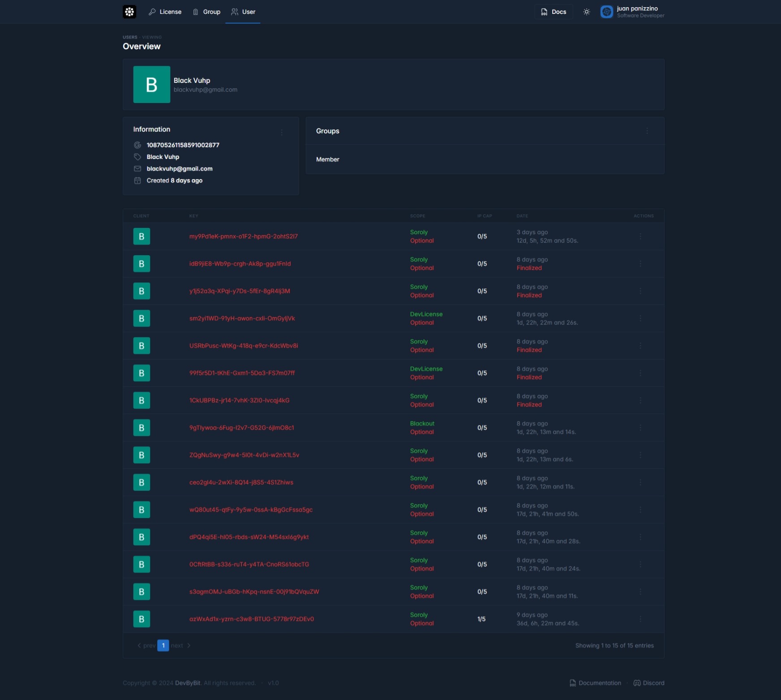The height and width of the screenshot is (700, 781).
Task: Click the 1/5 IP cap value
Action: [481, 619]
